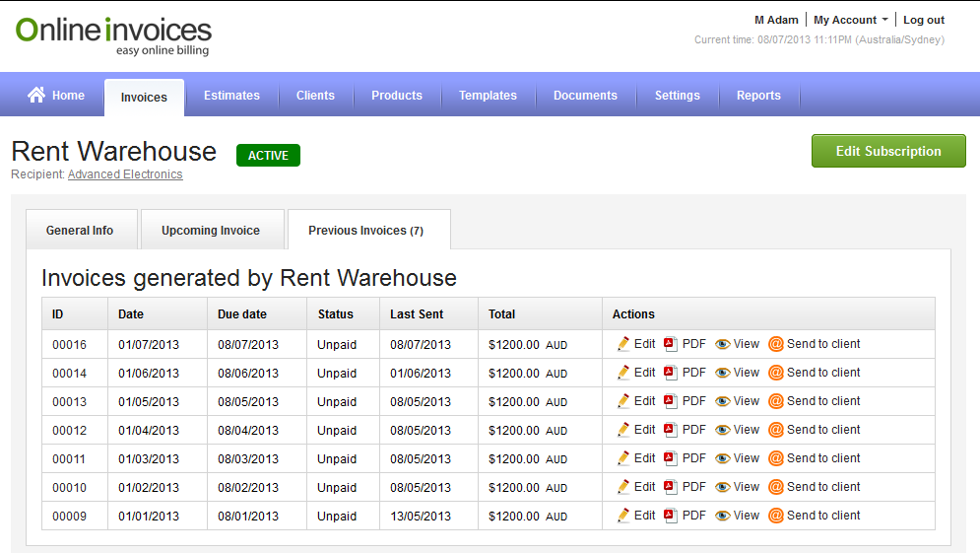Screen dimensions: 980x553
Task: Switch to the General Info tab
Action: click(80, 231)
